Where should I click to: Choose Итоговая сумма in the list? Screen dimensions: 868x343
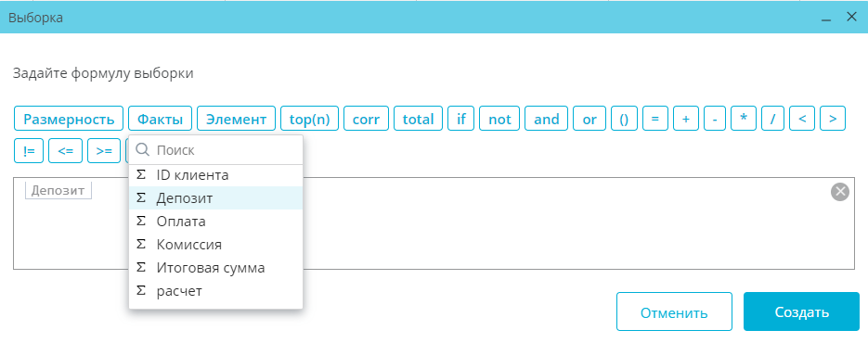pyautogui.click(x=216, y=268)
